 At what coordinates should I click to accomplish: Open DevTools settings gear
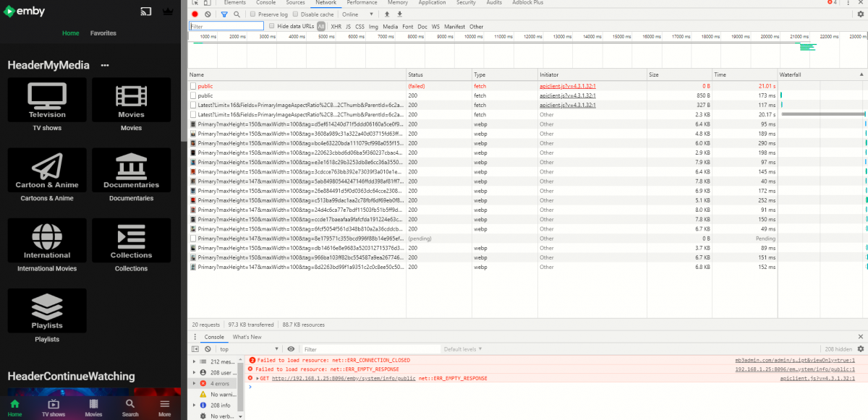(860, 14)
